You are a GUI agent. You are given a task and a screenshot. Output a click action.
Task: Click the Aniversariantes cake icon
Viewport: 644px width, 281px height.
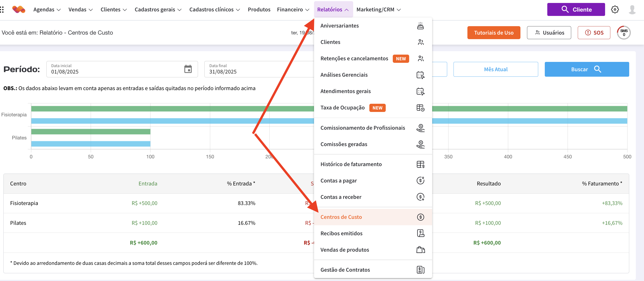(x=420, y=26)
